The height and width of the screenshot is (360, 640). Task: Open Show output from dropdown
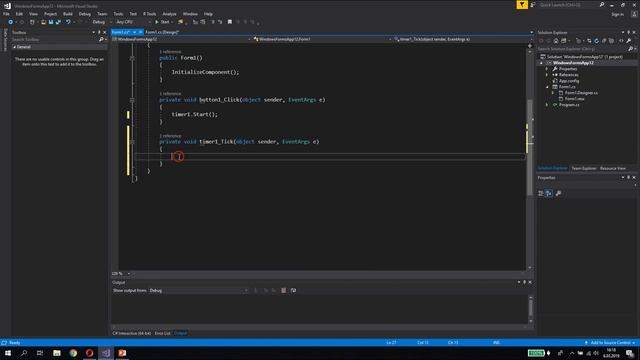pyautogui.click(x=199, y=290)
